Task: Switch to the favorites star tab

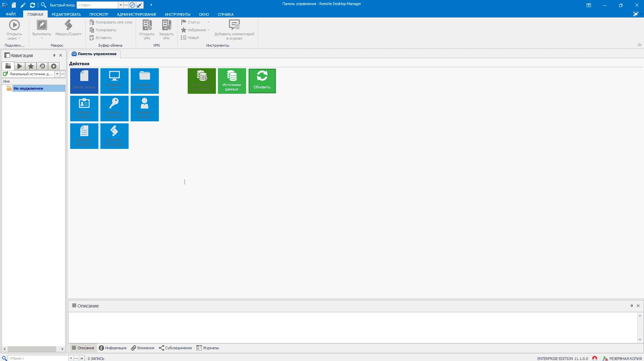Action: pyautogui.click(x=31, y=66)
